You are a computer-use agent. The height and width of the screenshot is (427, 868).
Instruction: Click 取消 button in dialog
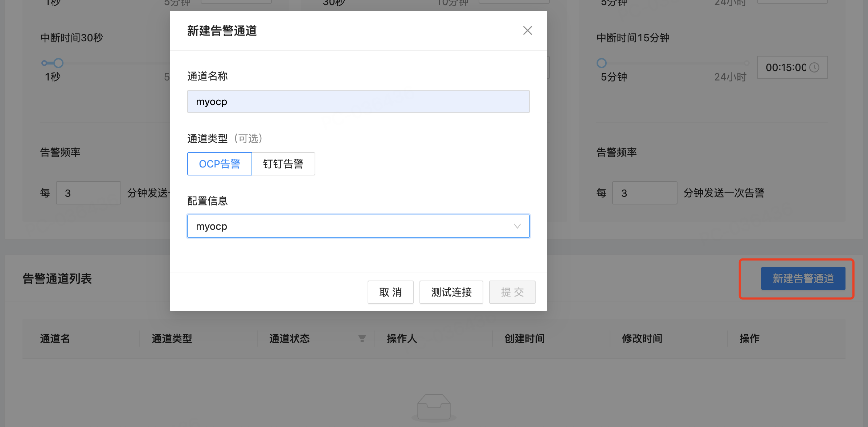coord(390,292)
